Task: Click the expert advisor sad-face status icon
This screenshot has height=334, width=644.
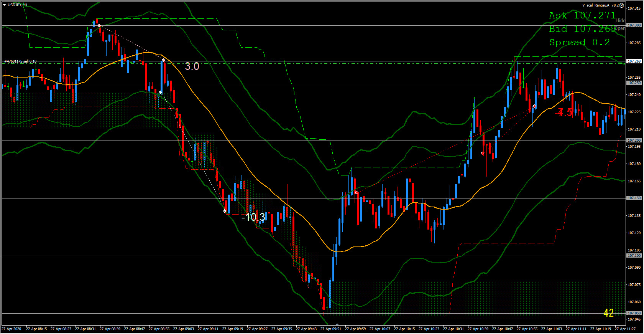Action: click(x=622, y=5)
